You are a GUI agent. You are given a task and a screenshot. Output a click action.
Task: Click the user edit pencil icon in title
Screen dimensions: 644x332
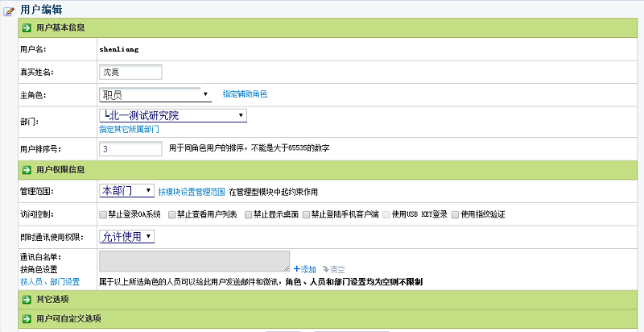click(9, 10)
